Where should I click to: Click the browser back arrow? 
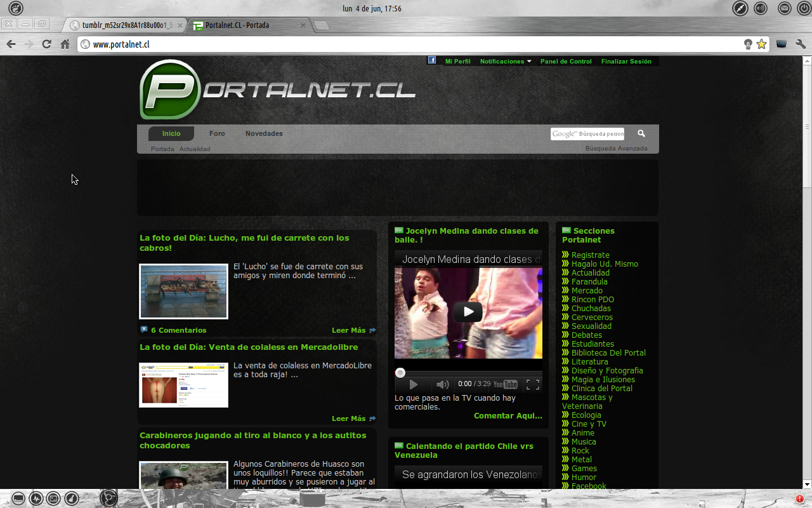(11, 44)
